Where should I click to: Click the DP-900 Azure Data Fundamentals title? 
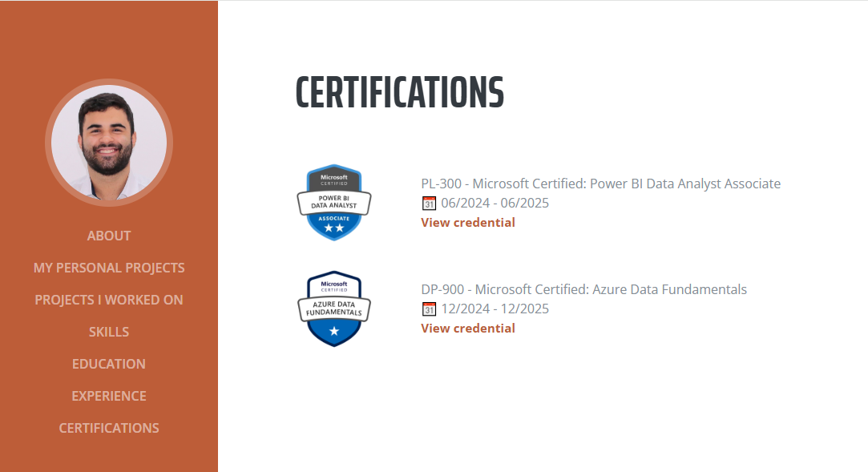click(x=584, y=289)
